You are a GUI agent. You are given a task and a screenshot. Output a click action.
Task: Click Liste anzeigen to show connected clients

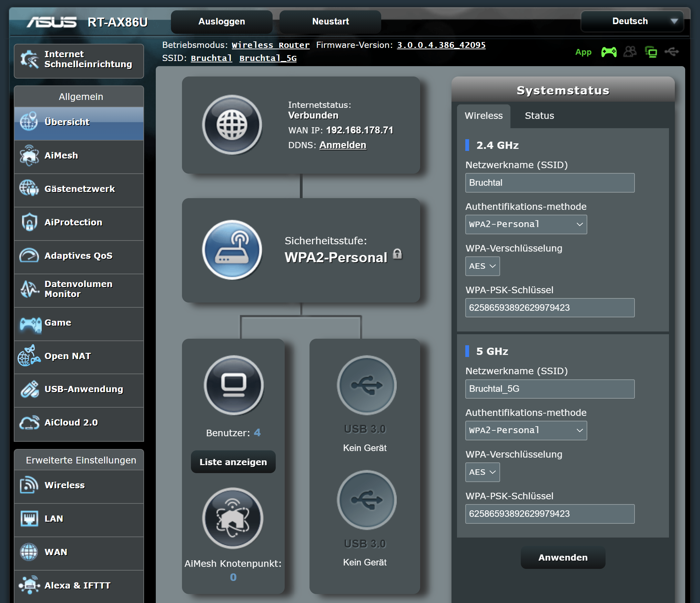[x=233, y=462]
